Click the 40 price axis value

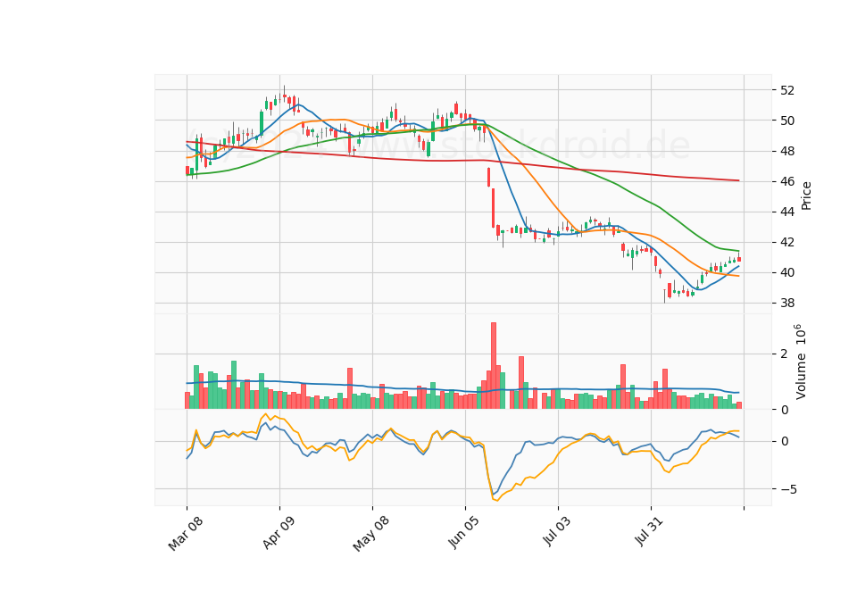787,273
